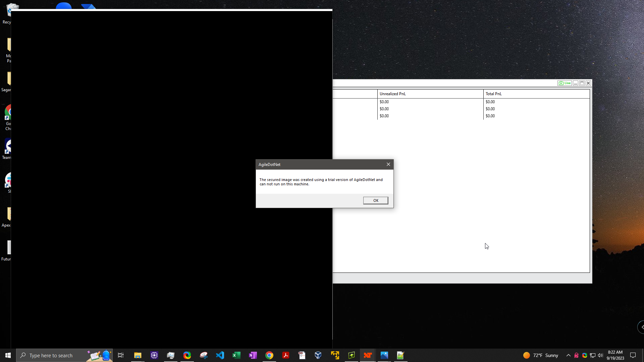
Task: Open Adobe Acrobat from the taskbar
Action: 286,355
